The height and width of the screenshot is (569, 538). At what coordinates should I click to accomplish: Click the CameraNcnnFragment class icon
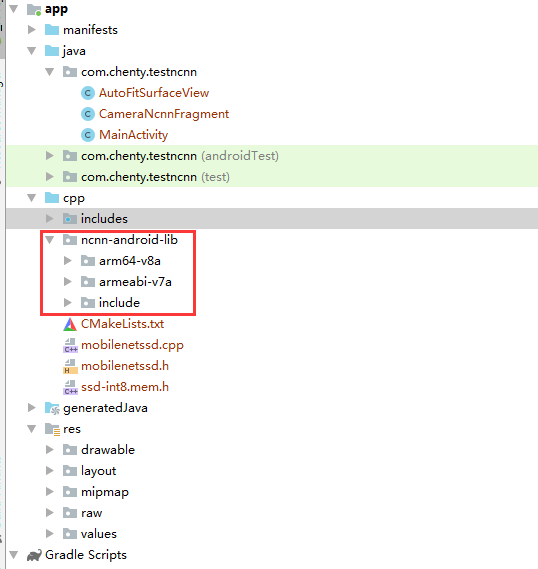click(x=87, y=114)
